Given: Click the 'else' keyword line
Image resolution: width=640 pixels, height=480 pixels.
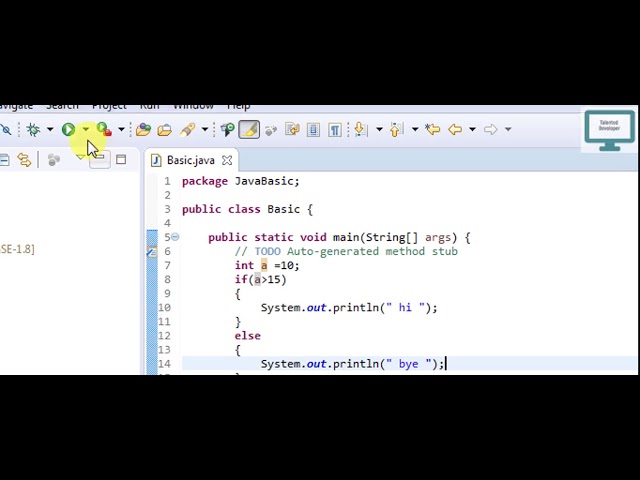Looking at the screenshot, I should pyautogui.click(x=247, y=336).
